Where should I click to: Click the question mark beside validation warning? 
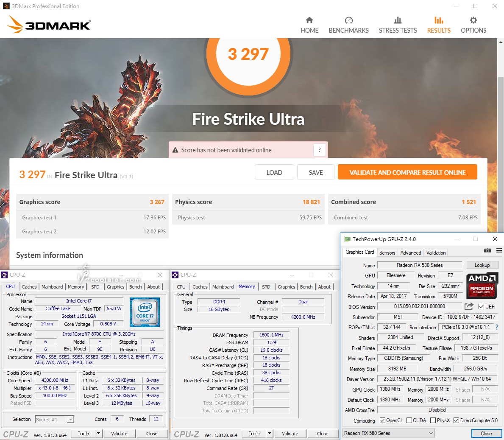point(320,150)
